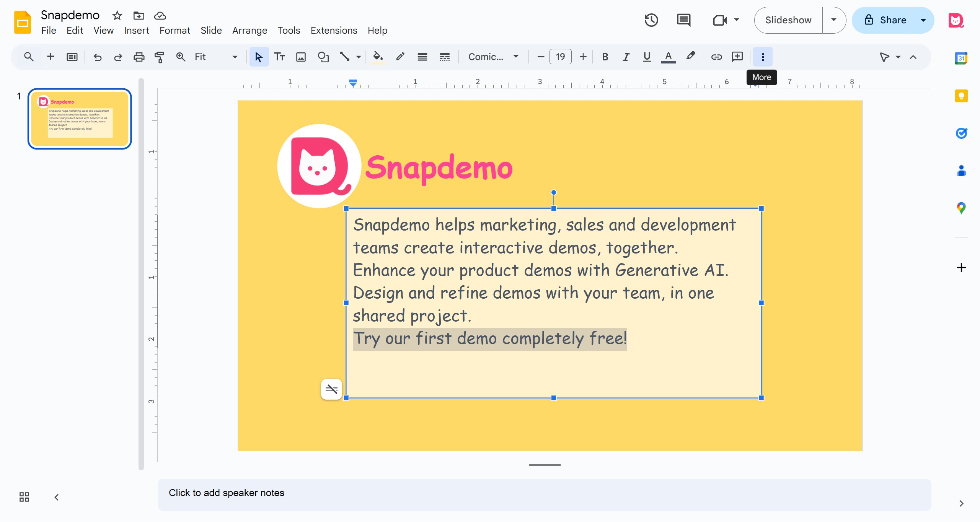Expand the line tool dropdown arrow
Viewport: 980px width, 522px height.
point(359,57)
